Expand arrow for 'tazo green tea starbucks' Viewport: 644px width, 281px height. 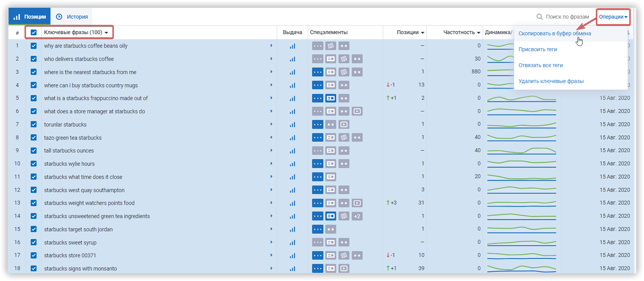271,137
